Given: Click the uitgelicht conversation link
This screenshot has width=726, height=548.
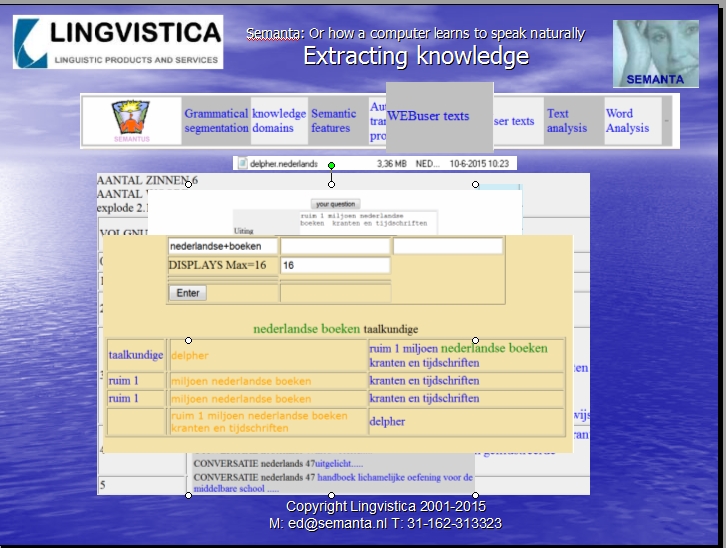Looking at the screenshot, I should [x=339, y=463].
